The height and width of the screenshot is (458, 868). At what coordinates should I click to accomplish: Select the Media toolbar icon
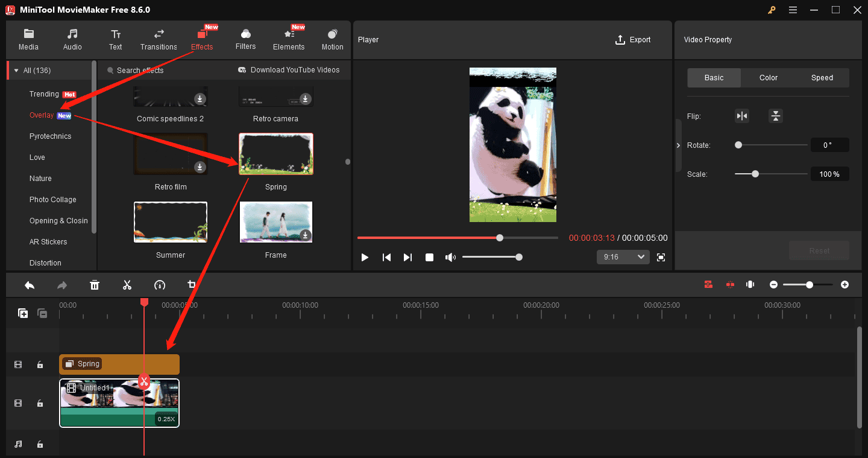28,39
